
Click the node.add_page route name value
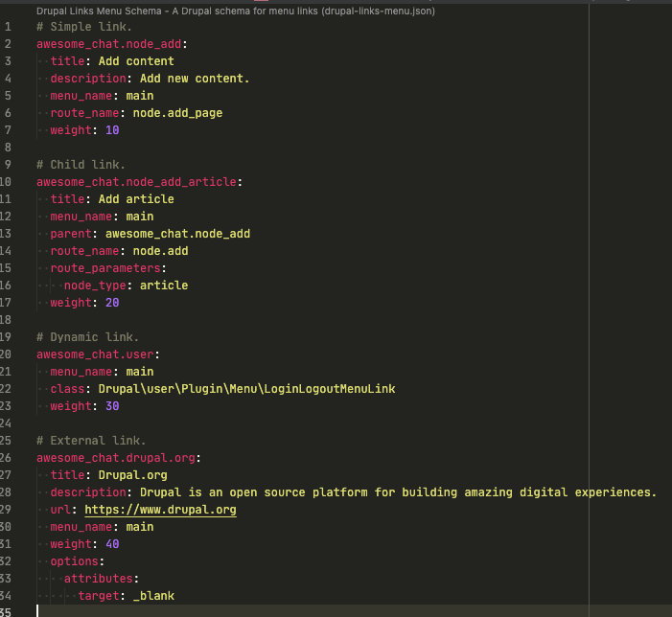[x=177, y=113]
